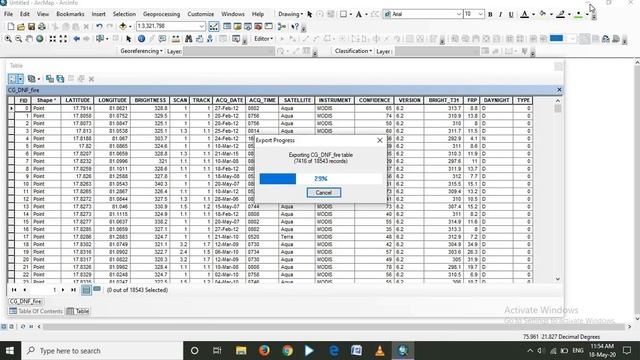Cancel the export in Export Progress dialog
The image size is (640, 360).
pos(324,193)
